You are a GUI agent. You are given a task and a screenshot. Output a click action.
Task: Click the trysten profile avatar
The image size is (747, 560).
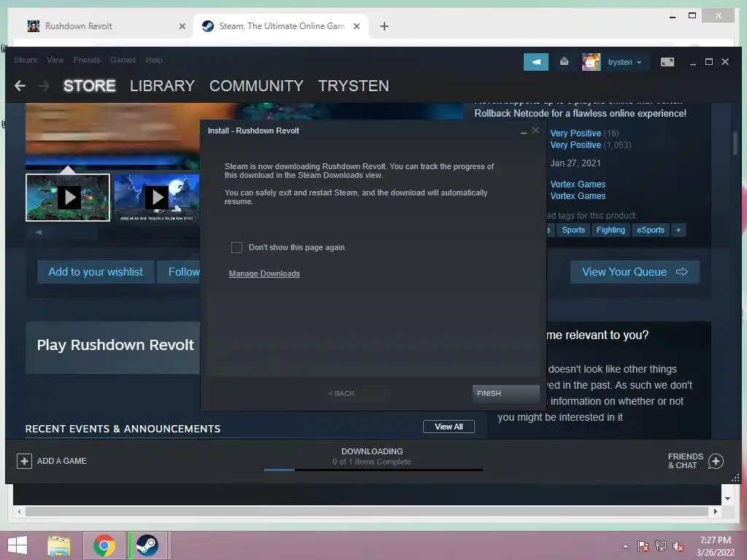pos(591,62)
